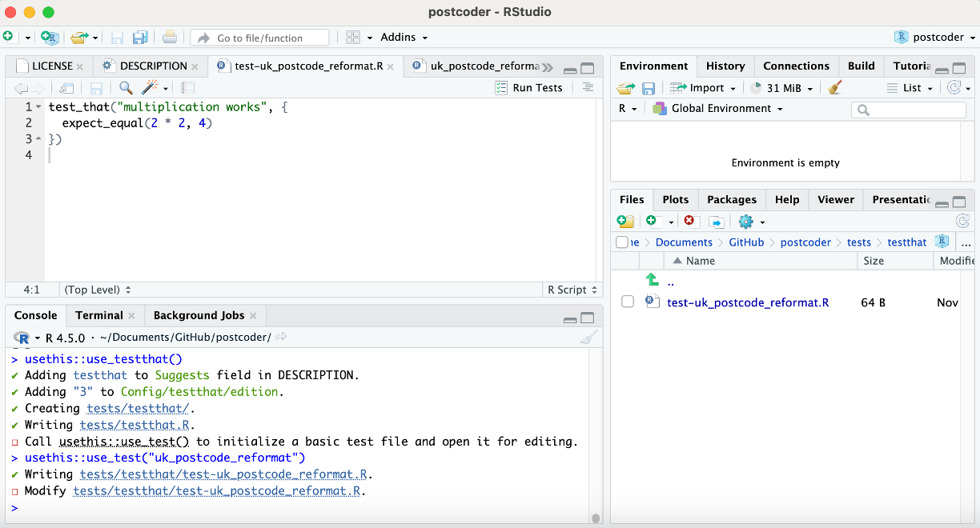Click the Rename file icon in Files

click(x=717, y=222)
